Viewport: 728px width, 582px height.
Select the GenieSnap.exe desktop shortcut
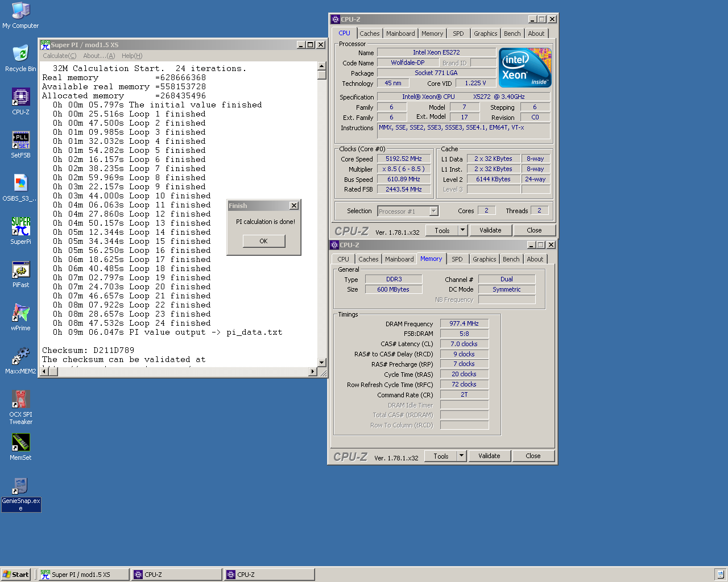(20, 494)
